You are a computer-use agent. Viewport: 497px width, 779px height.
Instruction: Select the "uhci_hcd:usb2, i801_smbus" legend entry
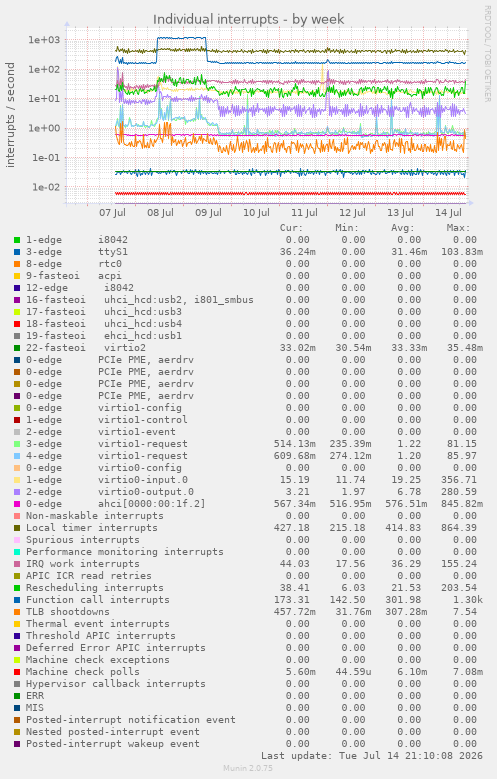tap(140, 300)
